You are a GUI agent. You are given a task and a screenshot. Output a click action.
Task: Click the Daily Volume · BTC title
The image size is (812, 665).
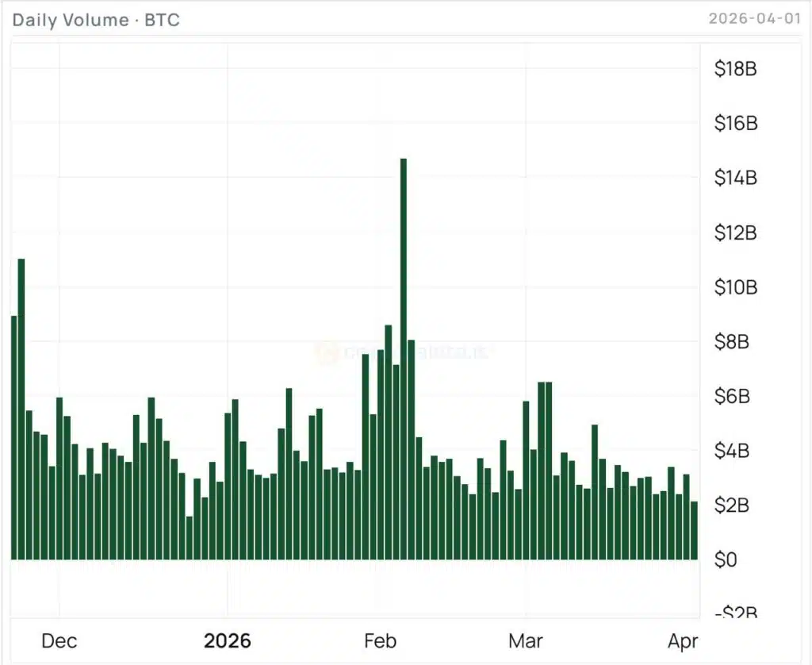(x=95, y=21)
